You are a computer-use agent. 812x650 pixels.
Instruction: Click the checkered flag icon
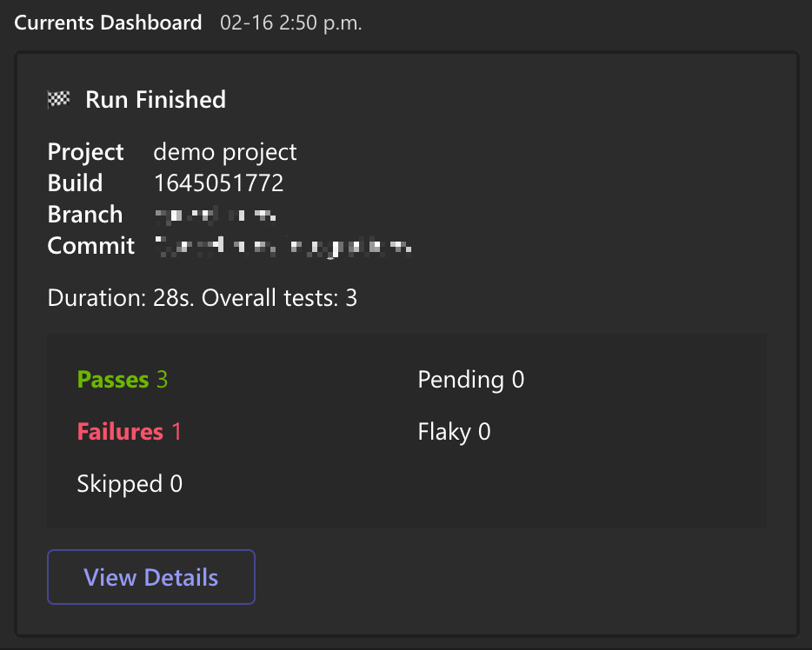(x=58, y=100)
